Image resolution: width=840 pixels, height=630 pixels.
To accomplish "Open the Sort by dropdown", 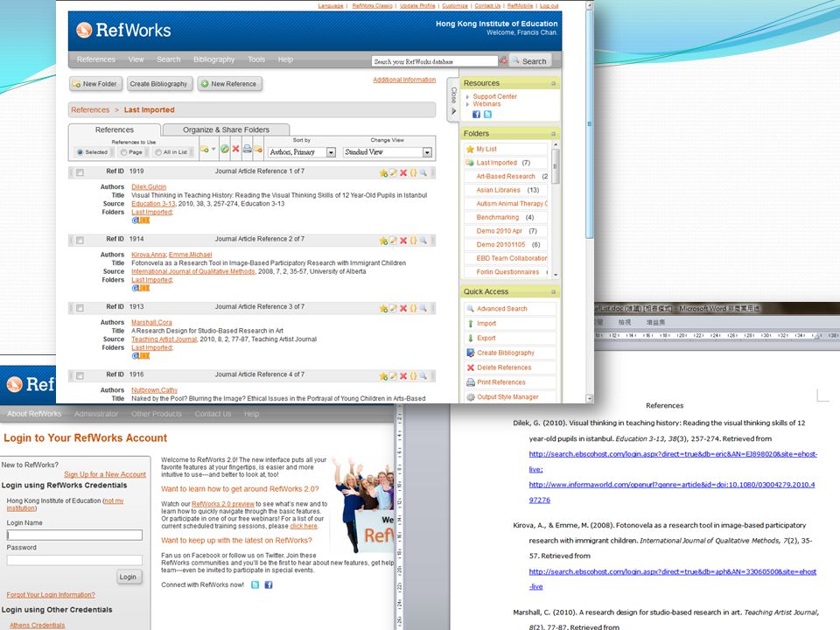I will tap(302, 152).
